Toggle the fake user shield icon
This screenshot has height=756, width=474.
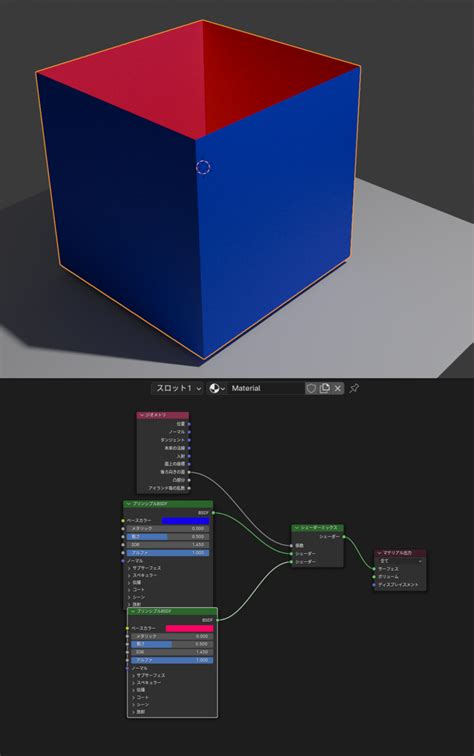click(311, 388)
